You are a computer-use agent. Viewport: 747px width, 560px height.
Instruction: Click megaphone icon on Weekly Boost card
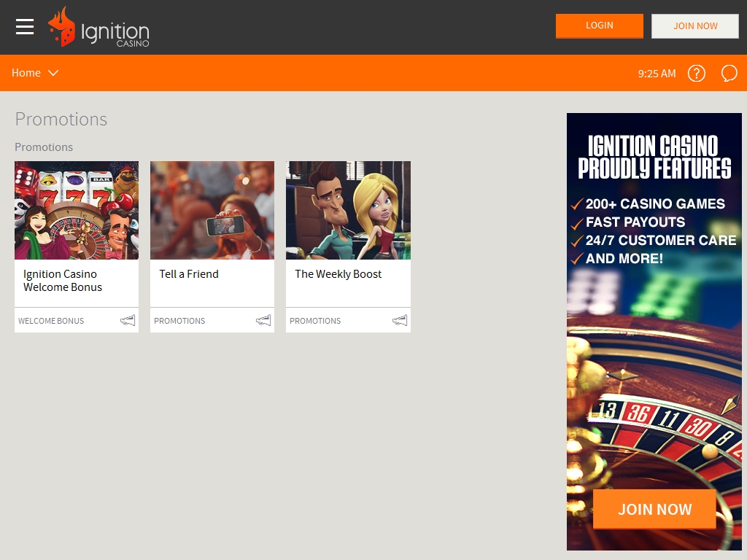(399, 321)
